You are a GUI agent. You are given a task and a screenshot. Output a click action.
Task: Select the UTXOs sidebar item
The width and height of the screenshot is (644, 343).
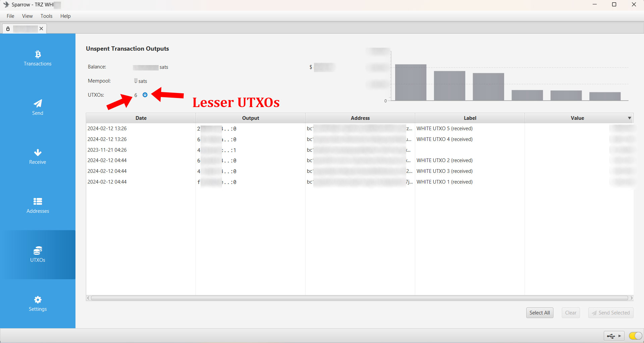(x=38, y=255)
